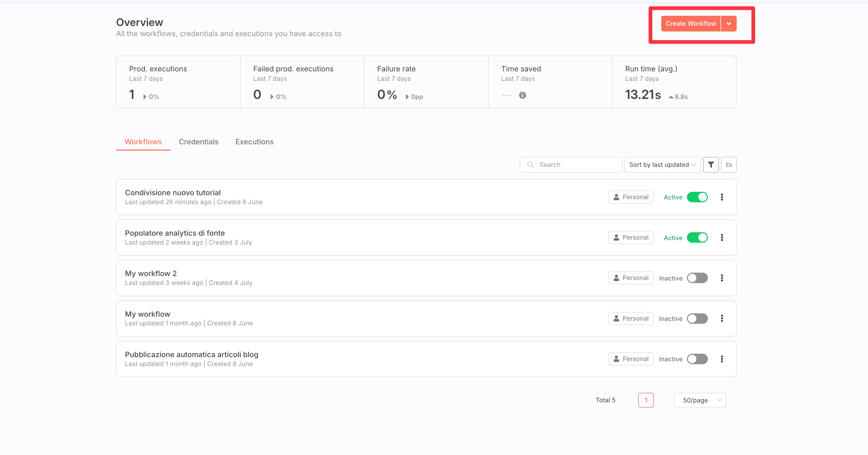
Task: Open the filter options funnel icon
Action: (711, 165)
